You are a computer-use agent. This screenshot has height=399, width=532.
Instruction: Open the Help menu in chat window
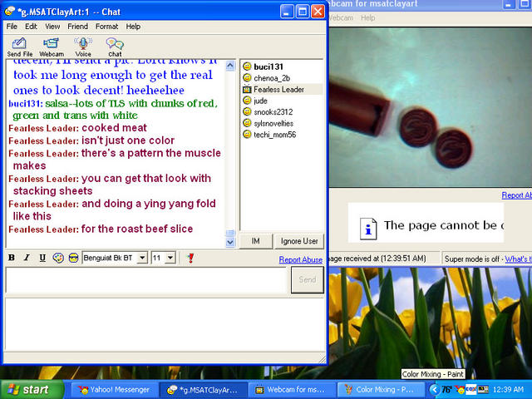(133, 27)
